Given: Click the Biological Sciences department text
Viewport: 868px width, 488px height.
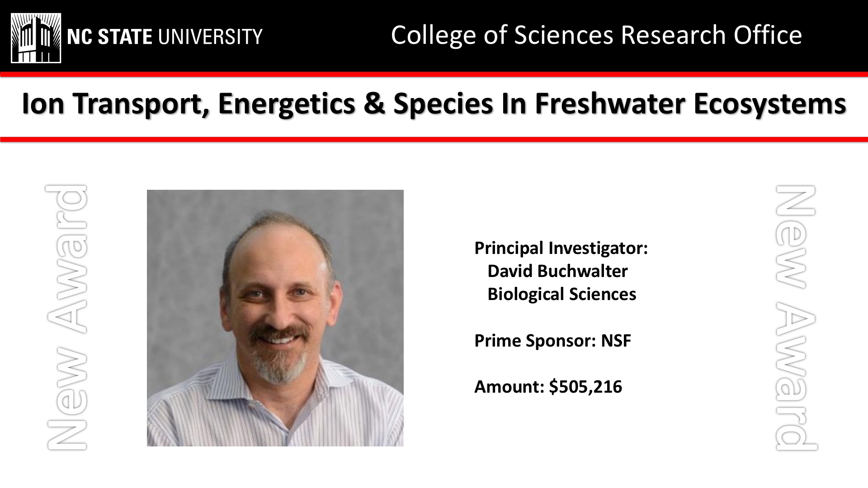Looking at the screenshot, I should click(562, 294).
